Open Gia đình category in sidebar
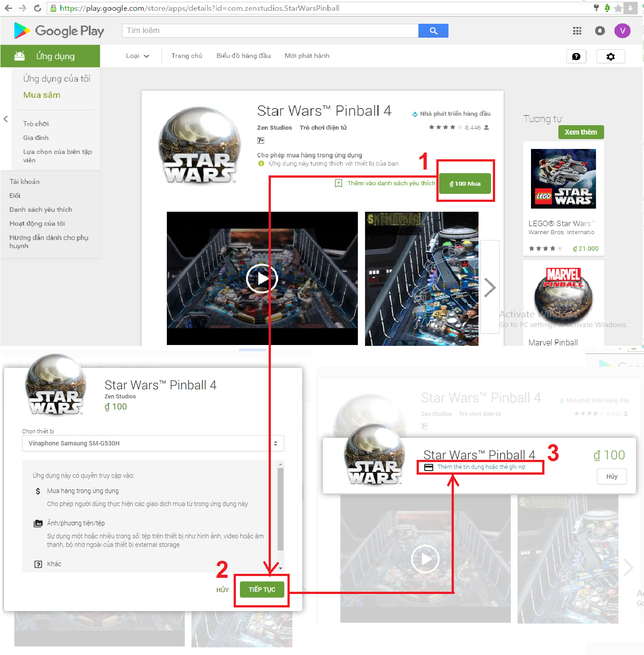This screenshot has height=655, width=644. click(x=36, y=138)
